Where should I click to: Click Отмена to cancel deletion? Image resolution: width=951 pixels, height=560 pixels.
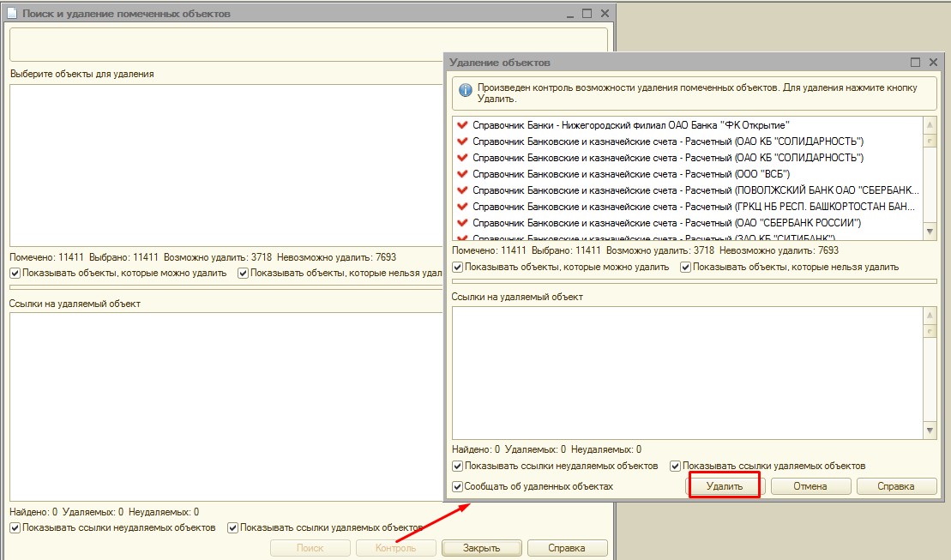(810, 486)
